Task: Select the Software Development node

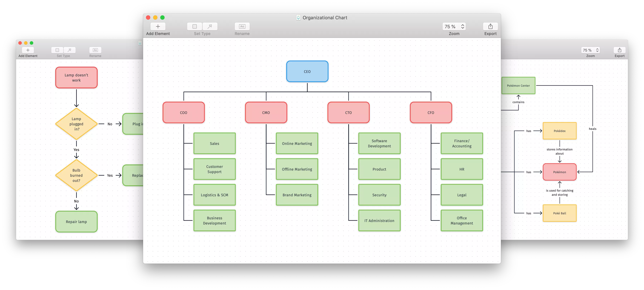Action: coord(379,143)
